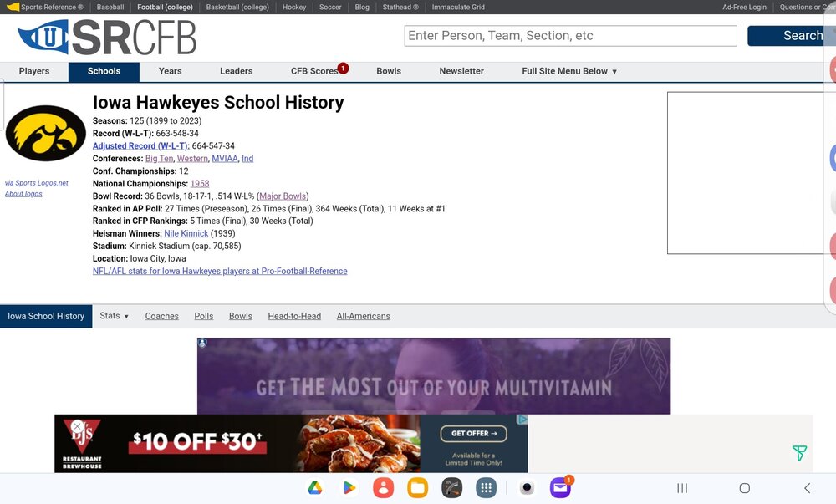836x504 pixels.
Task: Open the Head-to-Head section link
Action: click(x=294, y=317)
